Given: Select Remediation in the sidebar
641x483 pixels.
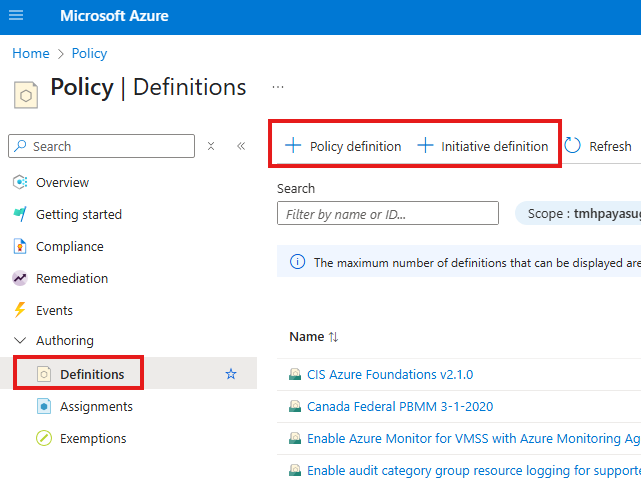Looking at the screenshot, I should pos(72,278).
